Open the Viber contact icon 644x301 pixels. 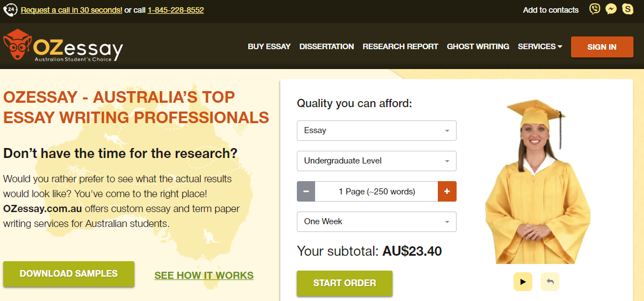[594, 9]
